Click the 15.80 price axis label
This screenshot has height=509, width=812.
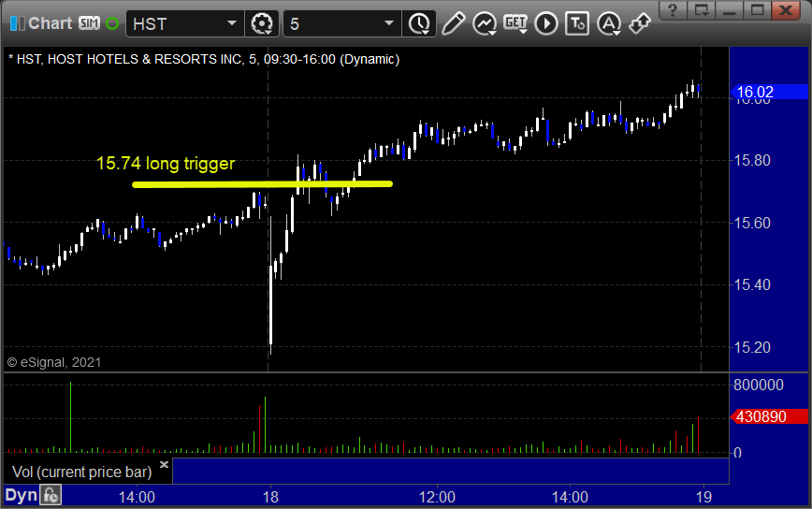(x=752, y=161)
